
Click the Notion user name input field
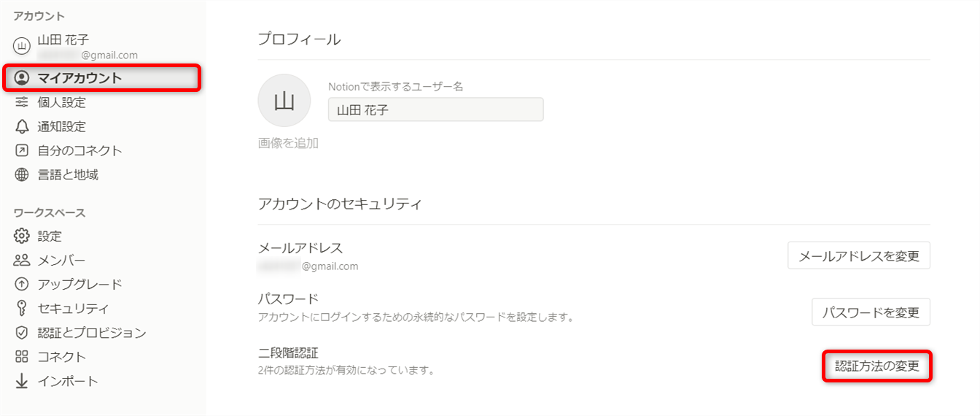pyautogui.click(x=435, y=109)
